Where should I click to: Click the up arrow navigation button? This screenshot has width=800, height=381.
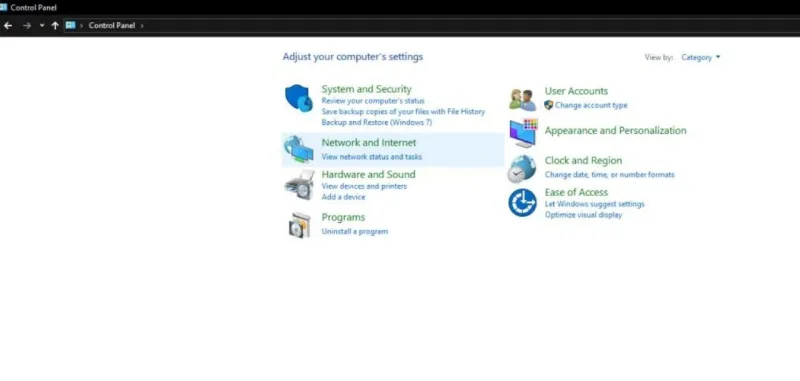(x=55, y=26)
